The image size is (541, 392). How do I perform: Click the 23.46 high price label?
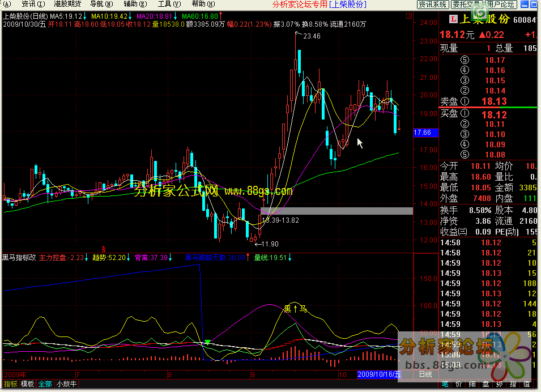[x=312, y=36]
